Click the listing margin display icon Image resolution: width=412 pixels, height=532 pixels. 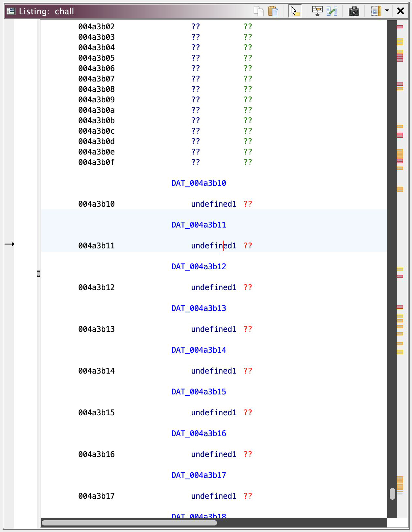coord(376,11)
